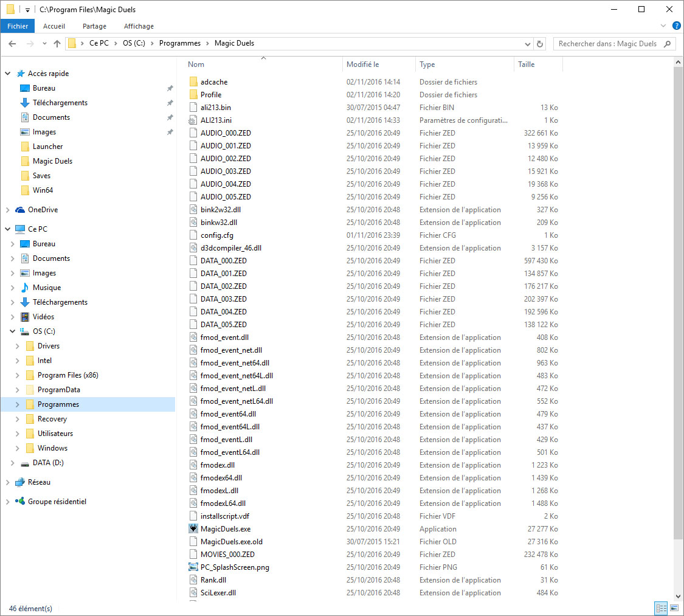Open the adcache folder icon
684x616 pixels.
(x=193, y=82)
